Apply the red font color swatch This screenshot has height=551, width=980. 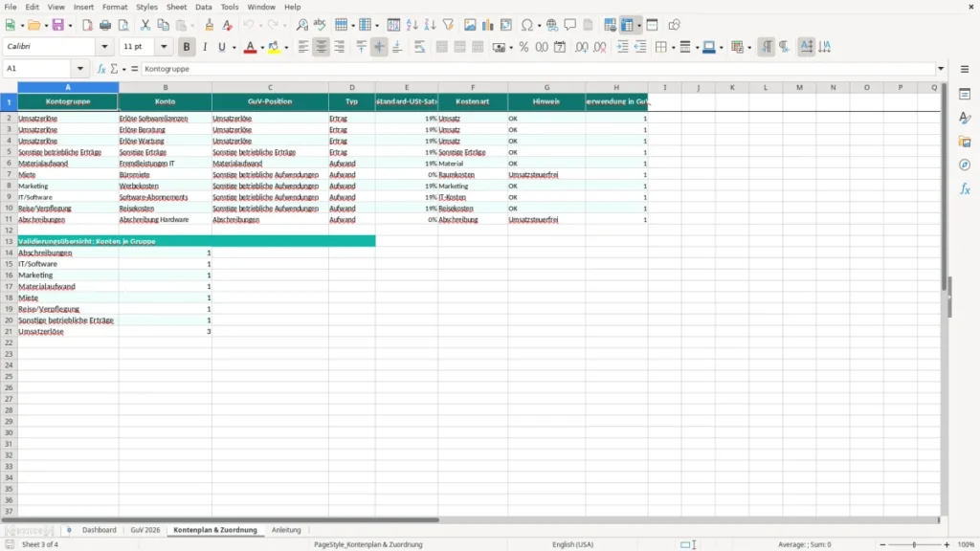[250, 47]
